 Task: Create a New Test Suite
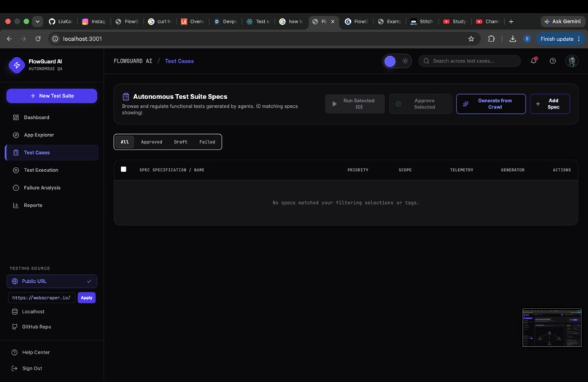tap(52, 96)
